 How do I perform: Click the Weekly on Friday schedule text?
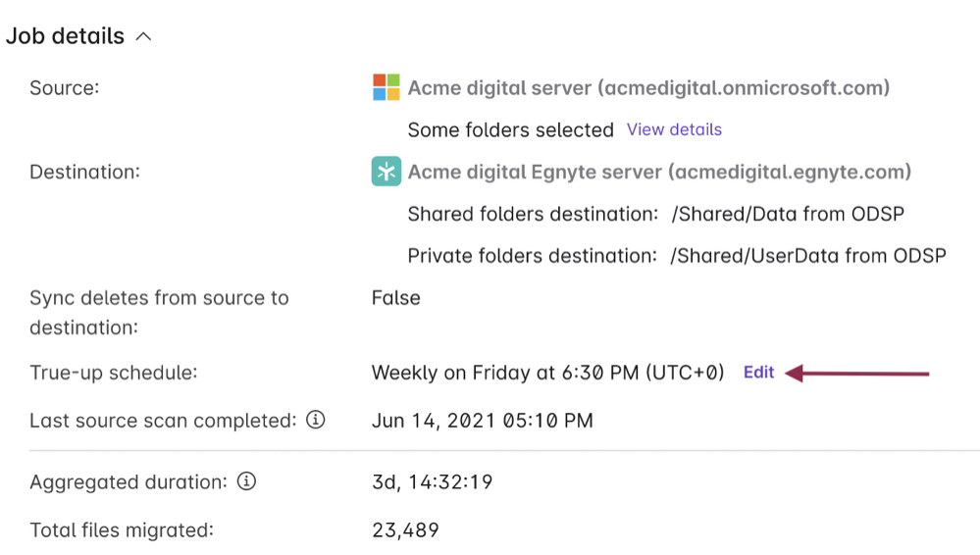tap(547, 373)
